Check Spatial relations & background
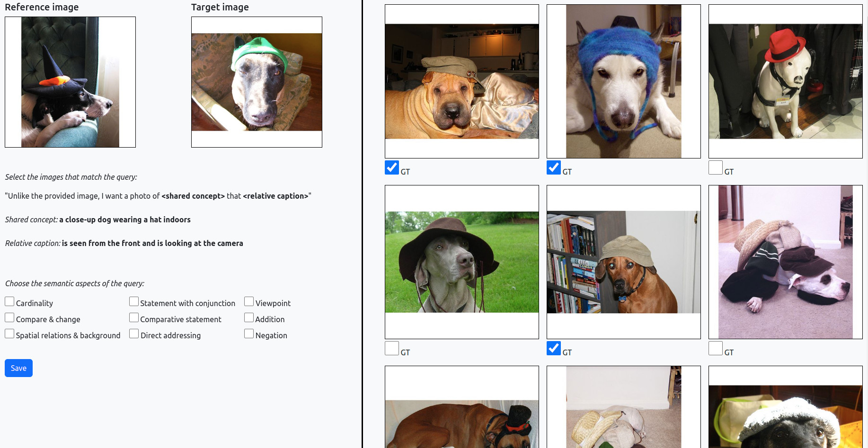 coord(9,334)
